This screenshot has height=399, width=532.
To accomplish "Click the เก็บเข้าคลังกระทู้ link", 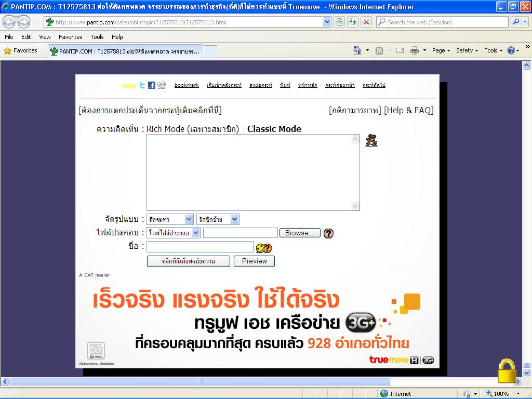I will tap(224, 85).
